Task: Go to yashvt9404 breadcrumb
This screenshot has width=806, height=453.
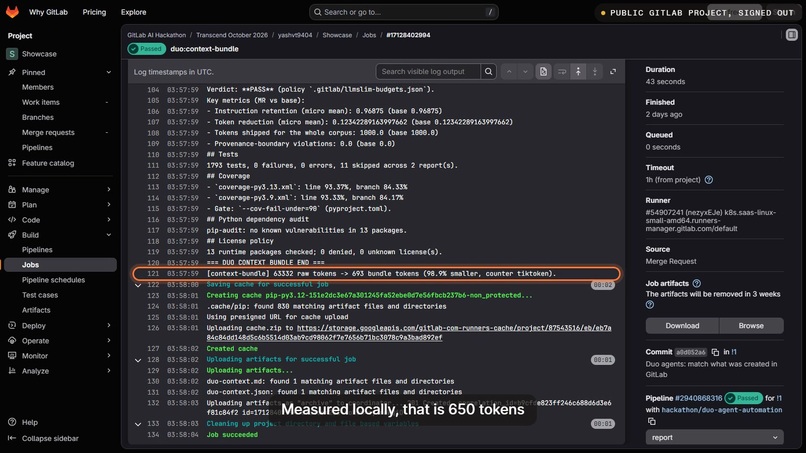Action: pos(295,35)
